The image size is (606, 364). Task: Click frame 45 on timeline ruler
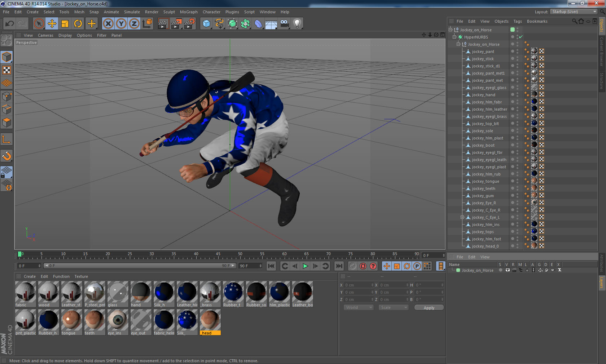218,254
